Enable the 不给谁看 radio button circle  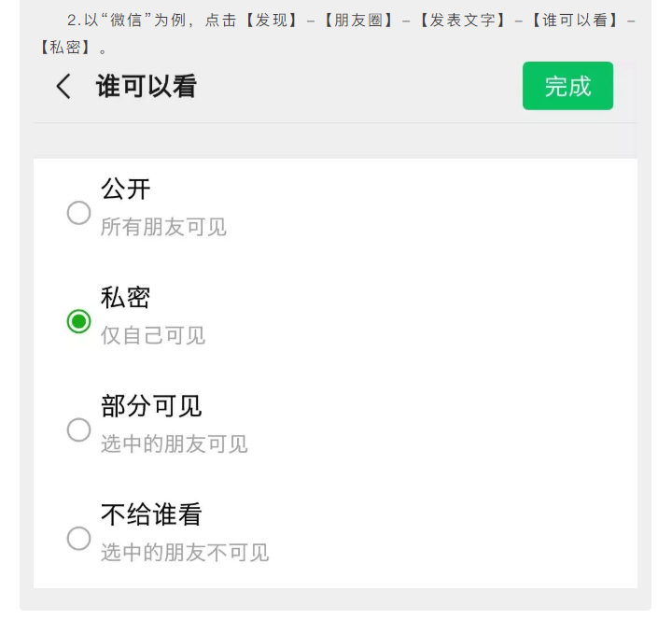pyautogui.click(x=78, y=538)
